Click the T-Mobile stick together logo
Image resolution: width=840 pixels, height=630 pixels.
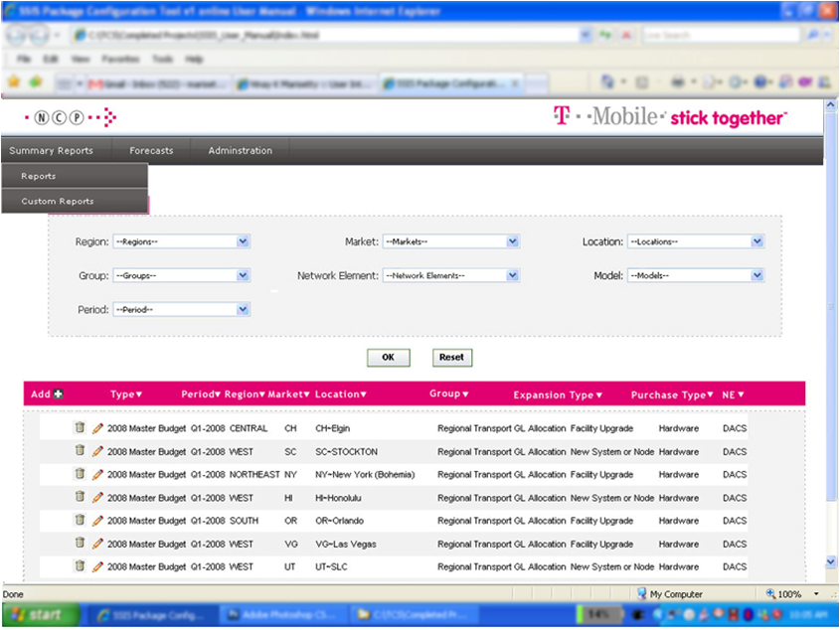tap(670, 117)
